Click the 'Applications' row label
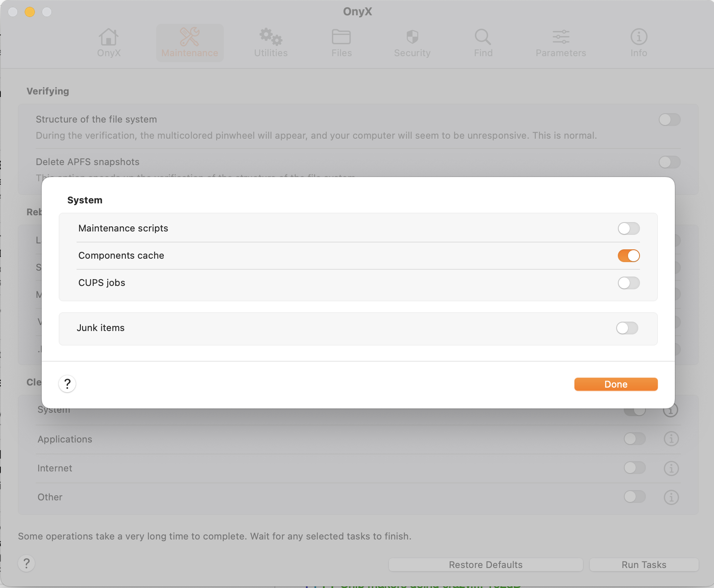This screenshot has width=714, height=588. click(x=65, y=440)
